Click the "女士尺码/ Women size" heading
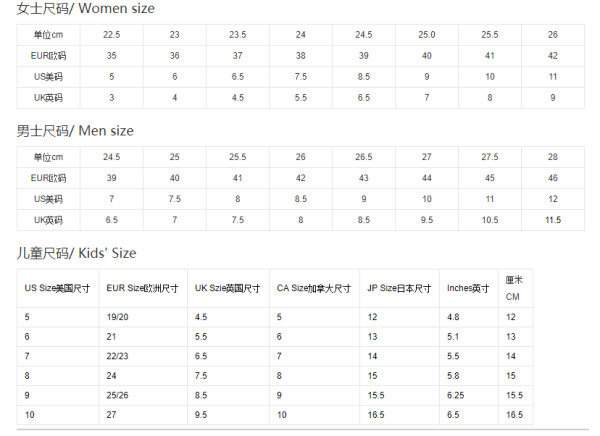The height and width of the screenshot is (436, 600). pos(86,8)
